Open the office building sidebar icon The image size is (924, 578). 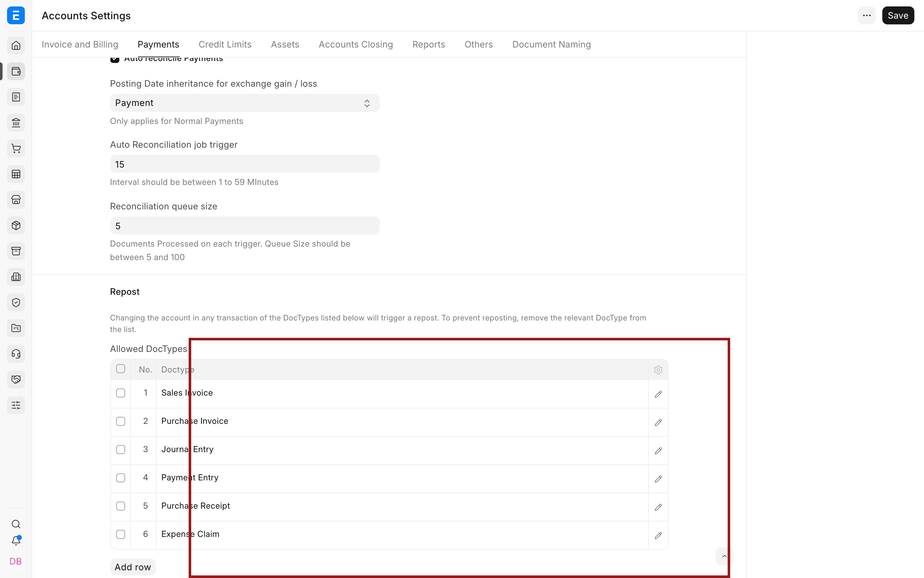point(16,277)
